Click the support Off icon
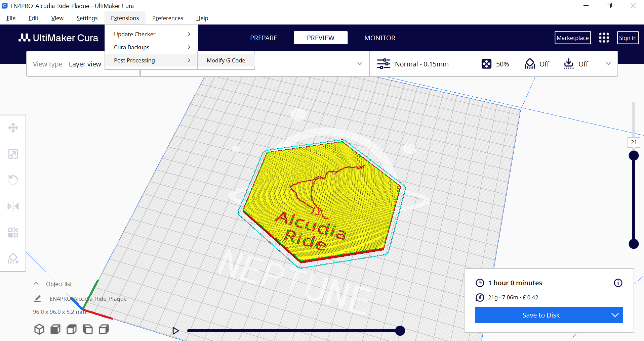 530,64
